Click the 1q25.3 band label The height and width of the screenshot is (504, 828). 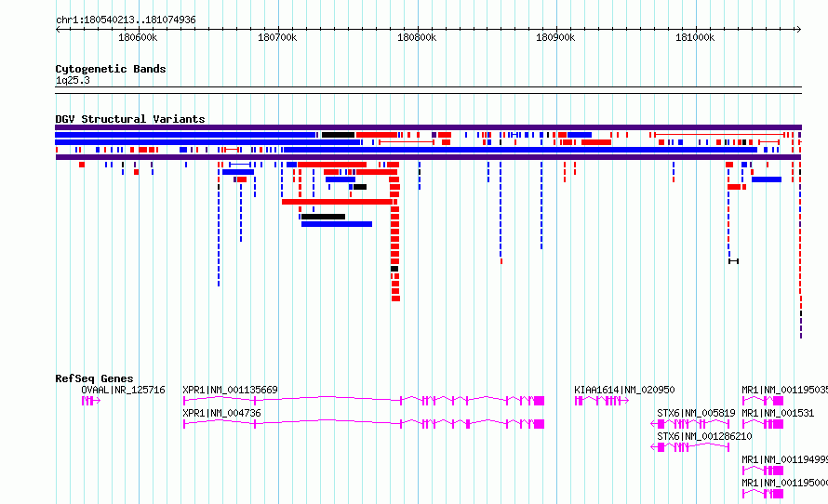click(73, 80)
